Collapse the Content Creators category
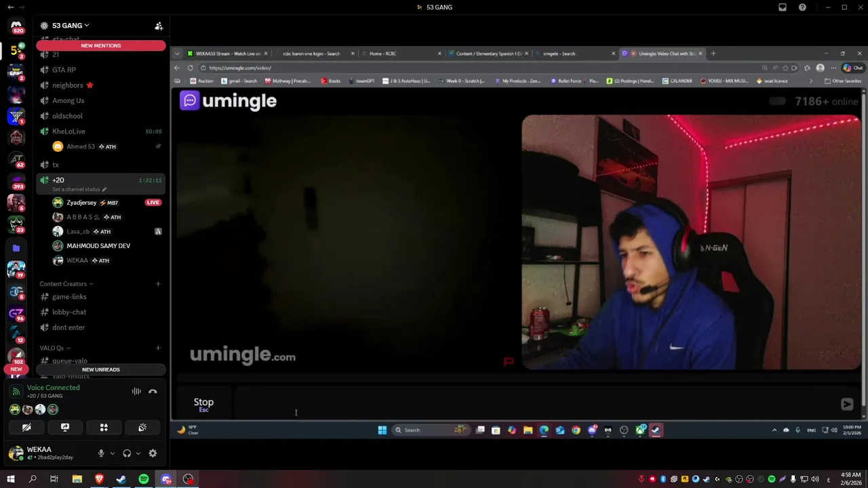 click(66, 284)
